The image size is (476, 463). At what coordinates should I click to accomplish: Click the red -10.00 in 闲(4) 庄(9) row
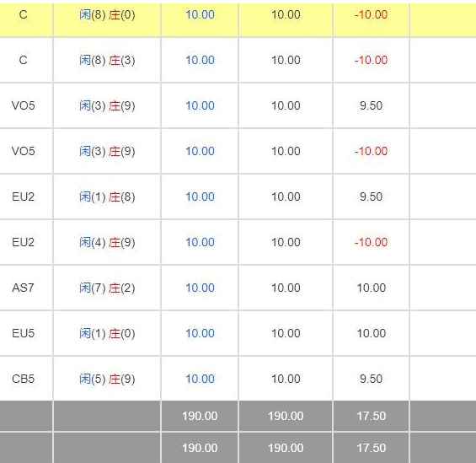[371, 242]
